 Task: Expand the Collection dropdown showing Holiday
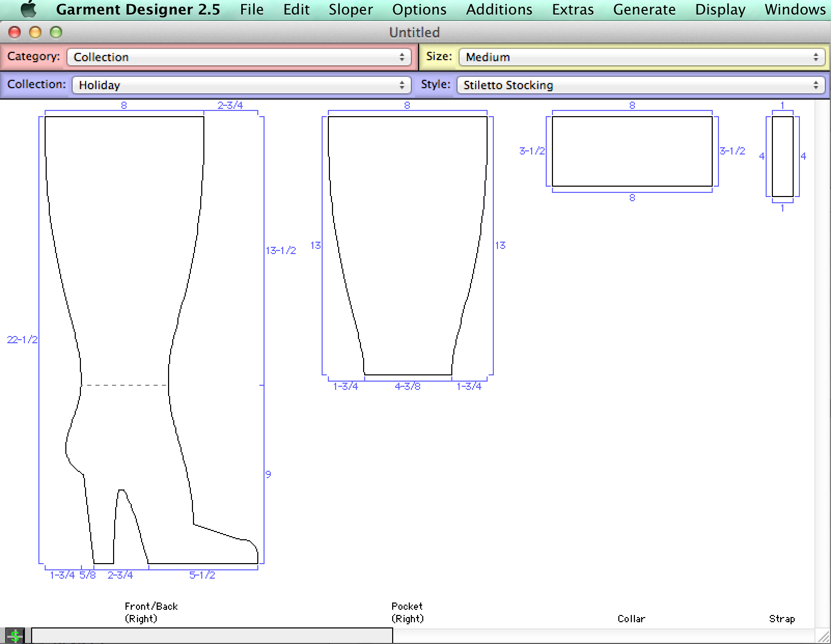242,85
